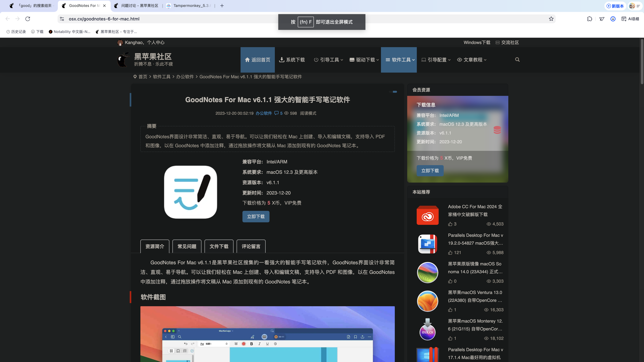This screenshot has width=644, height=362.
Task: Enable 阅读模式 reading mode
Action: 308,113
